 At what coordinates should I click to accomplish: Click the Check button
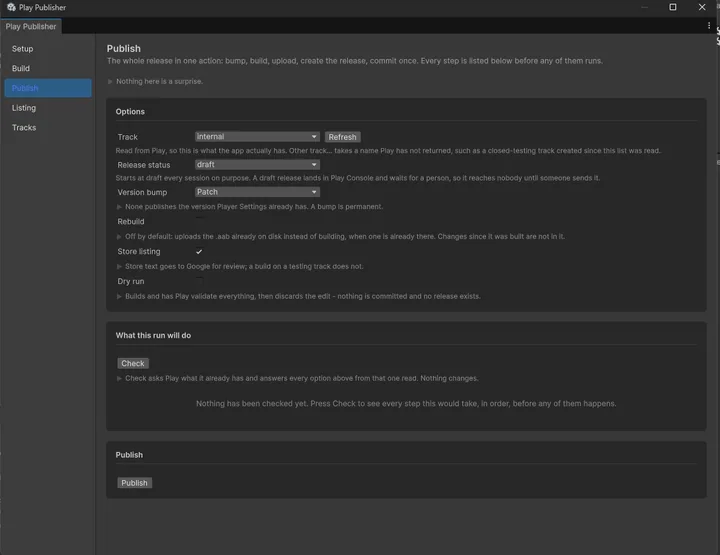133,363
